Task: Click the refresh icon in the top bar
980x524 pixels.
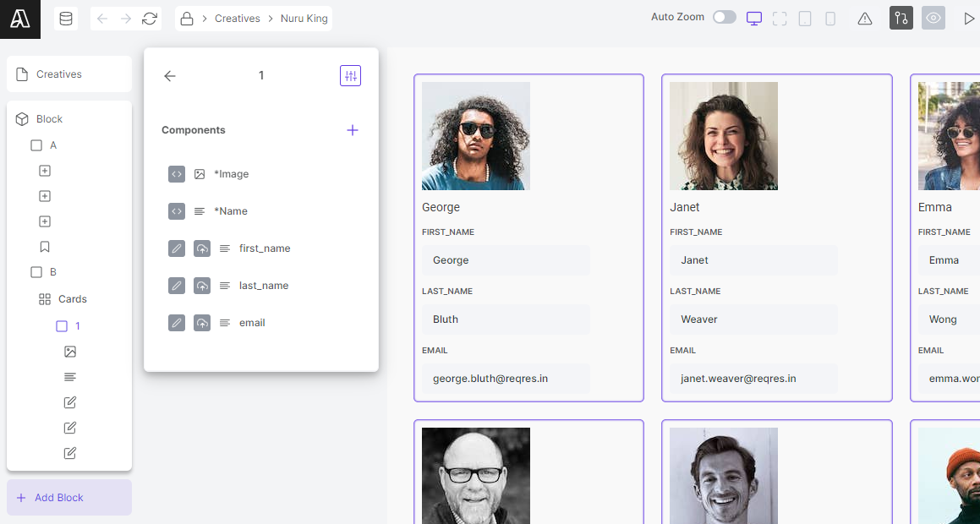Action: click(x=150, y=19)
